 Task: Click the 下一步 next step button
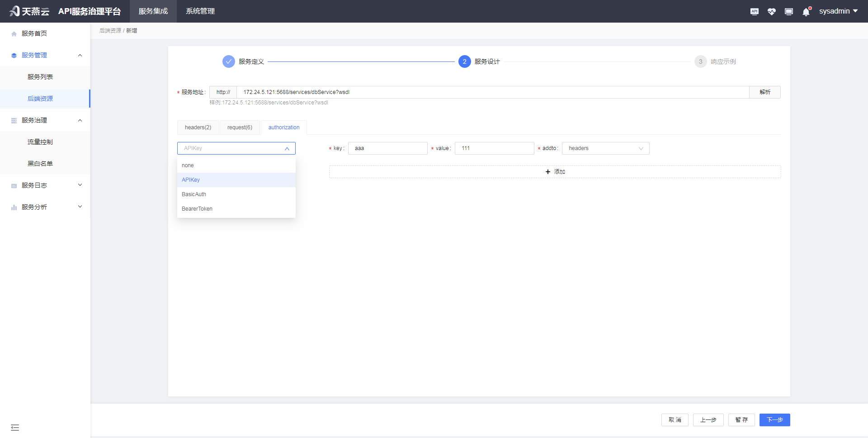[x=775, y=419]
